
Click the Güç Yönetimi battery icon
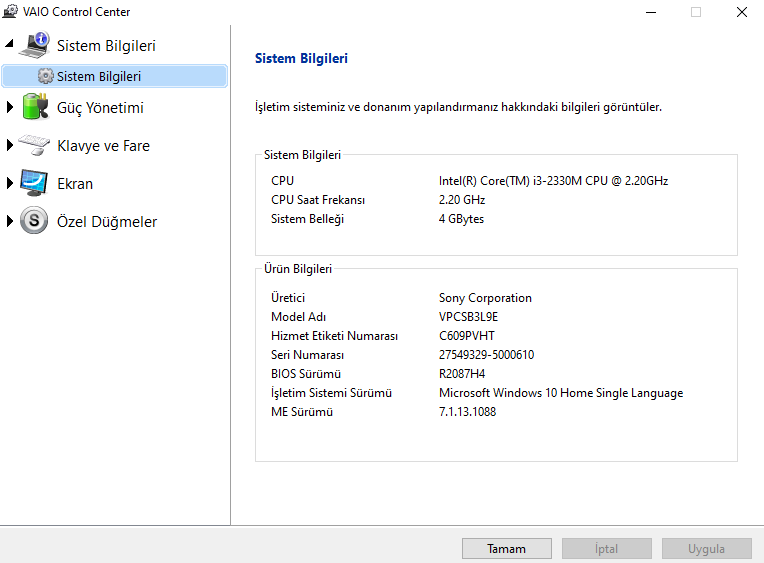pyautogui.click(x=35, y=106)
